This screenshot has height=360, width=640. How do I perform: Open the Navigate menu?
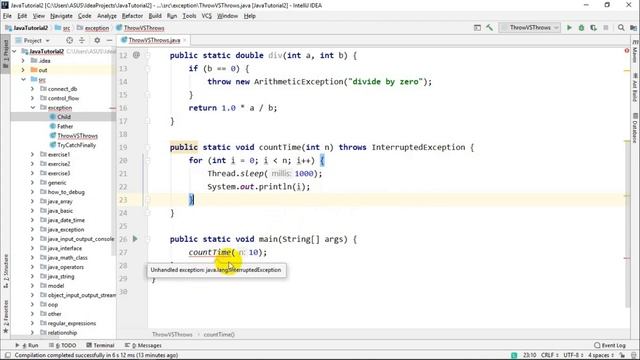[x=61, y=16]
